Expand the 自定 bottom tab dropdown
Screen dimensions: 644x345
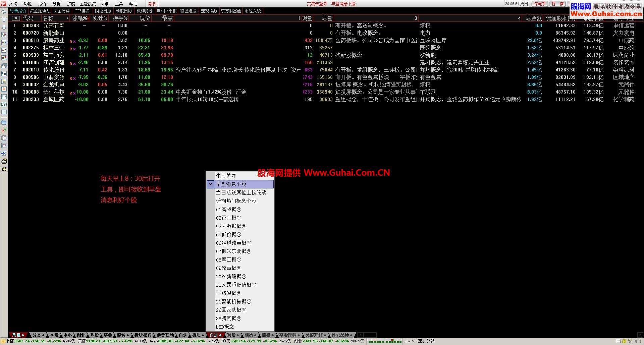pos(220,335)
